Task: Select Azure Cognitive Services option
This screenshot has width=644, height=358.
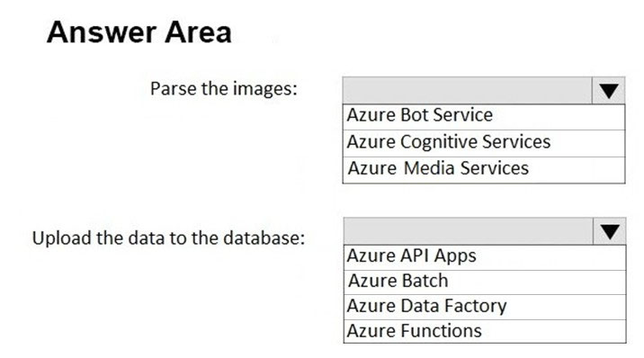Action: coord(484,143)
